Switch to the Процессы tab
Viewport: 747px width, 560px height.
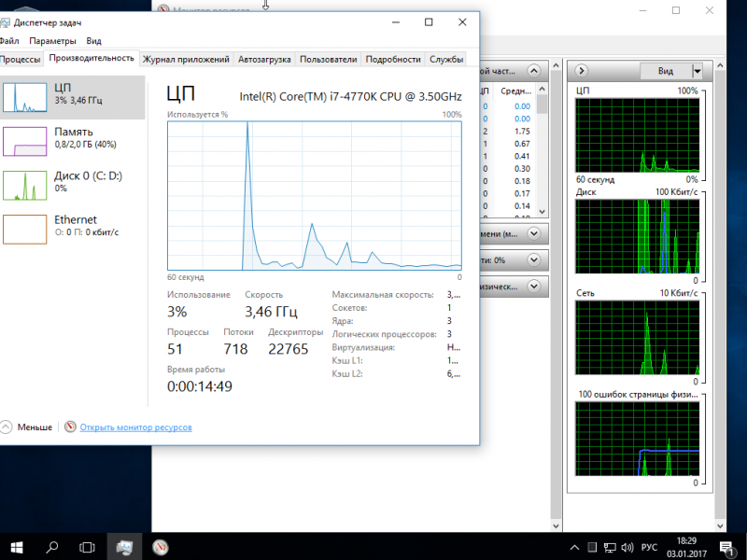point(21,60)
